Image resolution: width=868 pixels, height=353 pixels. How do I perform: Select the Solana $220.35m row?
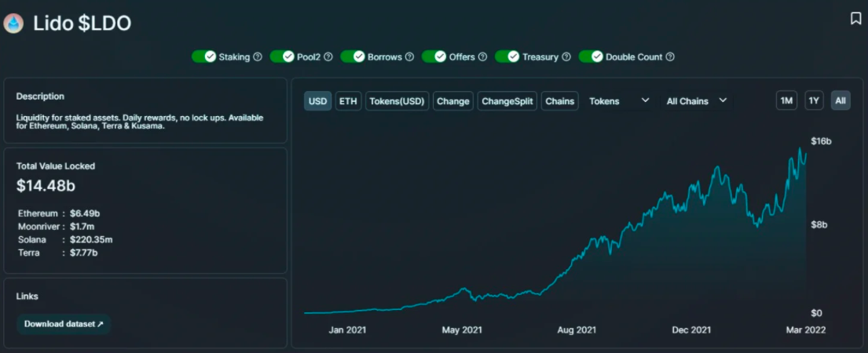65,240
